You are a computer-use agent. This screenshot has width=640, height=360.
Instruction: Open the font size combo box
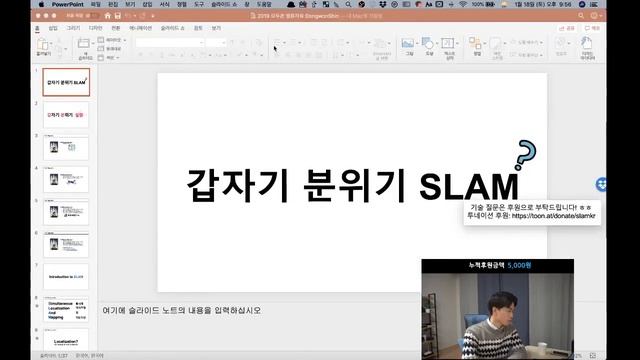pos(216,42)
